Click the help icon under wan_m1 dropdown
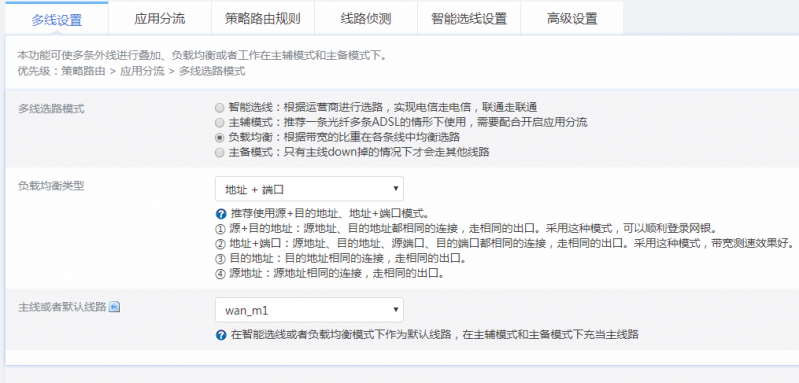Viewport: 799px width, 383px height. [221, 335]
